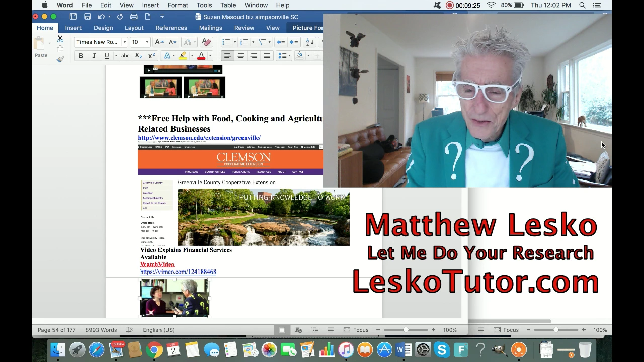644x362 pixels.
Task: Switch to Outline view in status bar
Action: pos(314,330)
